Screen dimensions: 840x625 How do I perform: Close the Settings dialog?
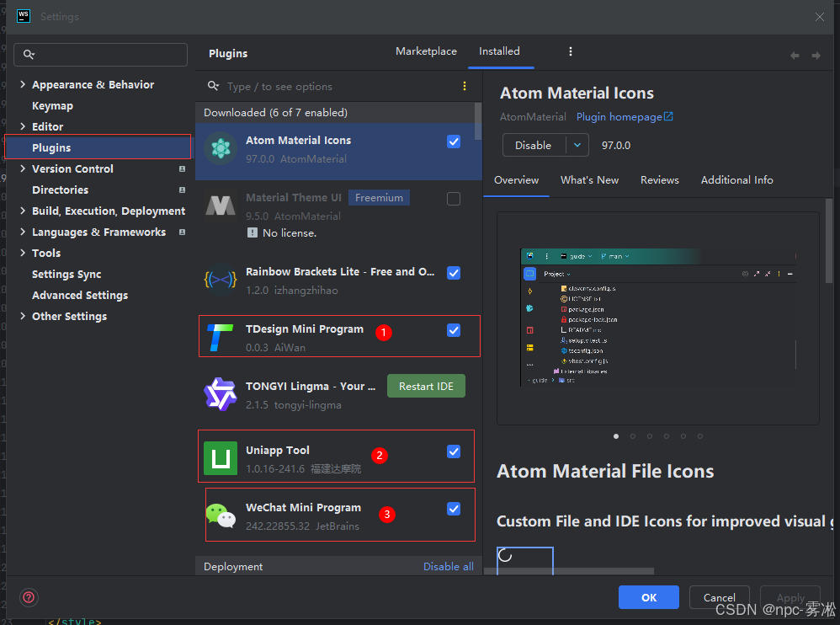(820, 17)
